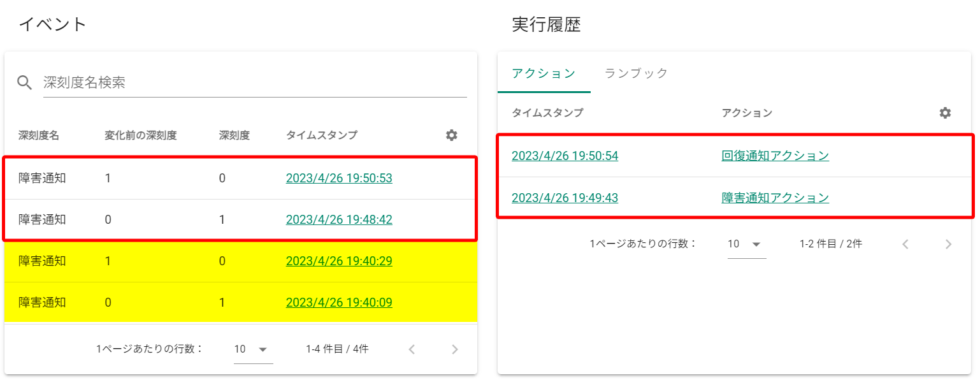Image resolution: width=980 pixels, height=387 pixels.
Task: Go to next page in action history
Action: pos(949,244)
